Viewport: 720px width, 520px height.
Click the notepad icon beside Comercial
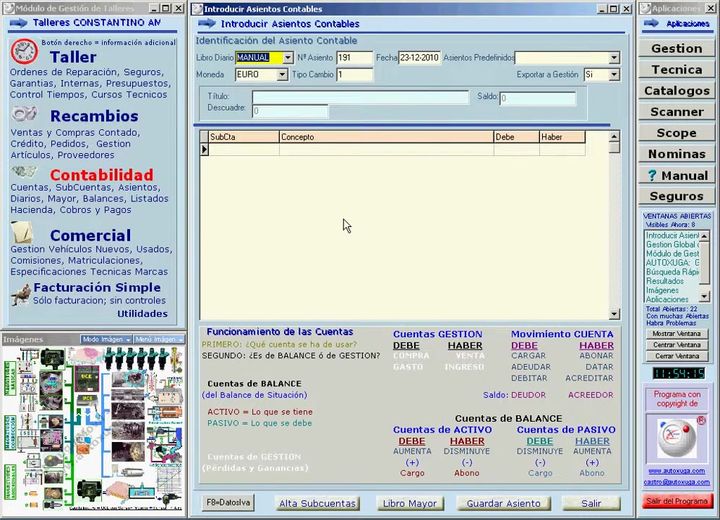coord(22,232)
